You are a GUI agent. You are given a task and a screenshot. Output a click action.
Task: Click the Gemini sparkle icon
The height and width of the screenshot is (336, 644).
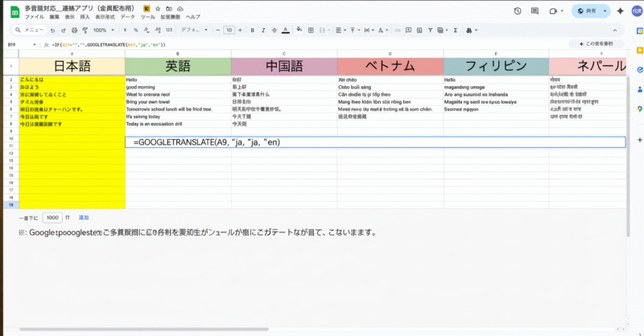pyautogui.click(x=620, y=11)
